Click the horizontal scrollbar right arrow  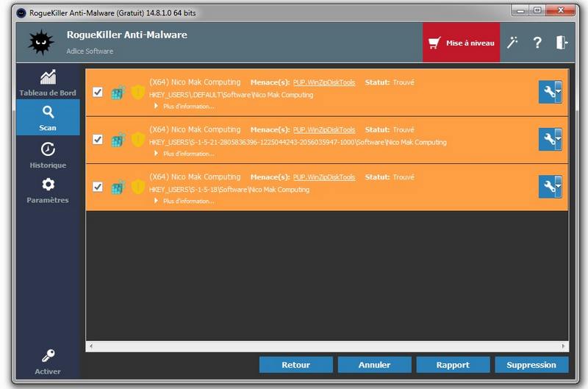coord(564,346)
